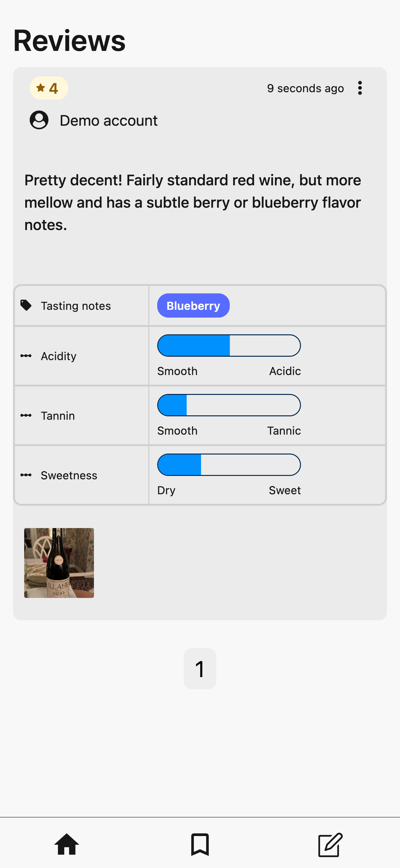Screen dimensions: 400x868
Task: Click the Reviews page heading
Action: [69, 41]
